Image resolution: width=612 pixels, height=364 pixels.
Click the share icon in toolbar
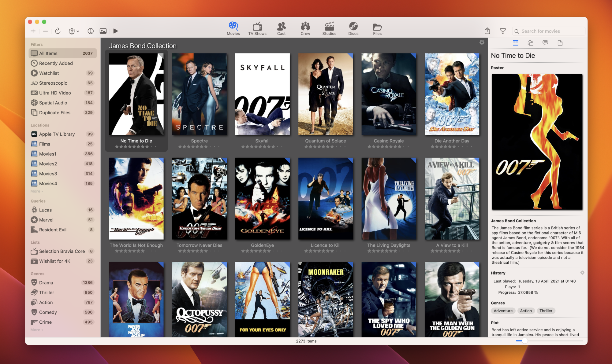click(487, 31)
